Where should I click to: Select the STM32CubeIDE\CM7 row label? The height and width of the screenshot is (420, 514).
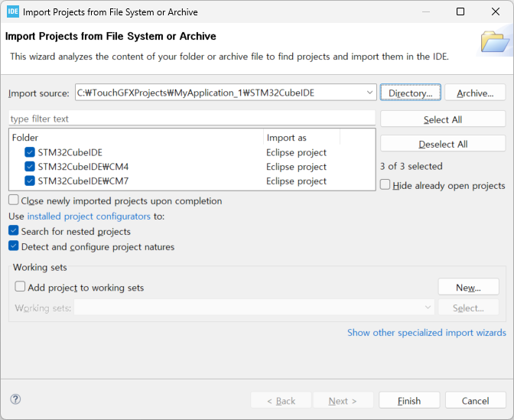coord(83,181)
